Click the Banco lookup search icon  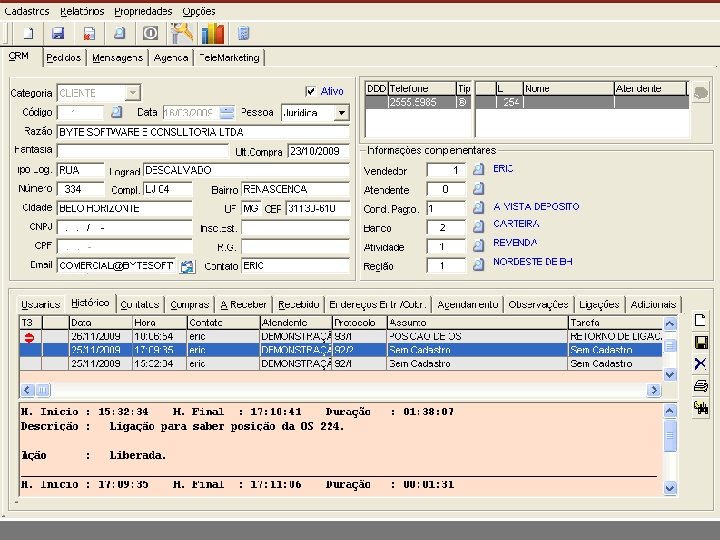pos(479,227)
